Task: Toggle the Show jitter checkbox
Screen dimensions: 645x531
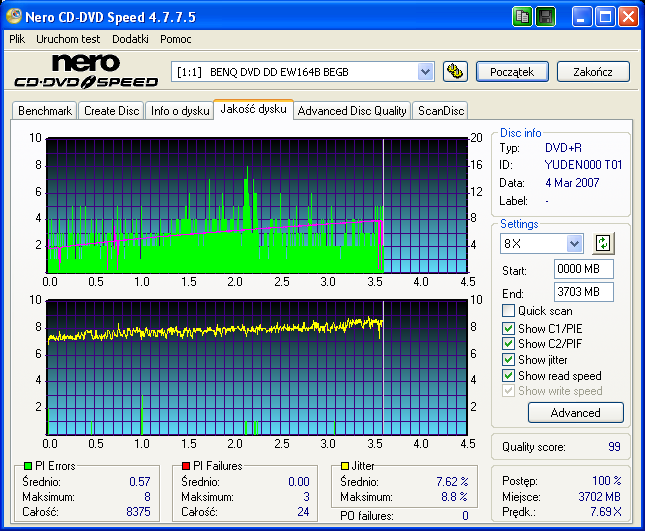Action: point(509,360)
